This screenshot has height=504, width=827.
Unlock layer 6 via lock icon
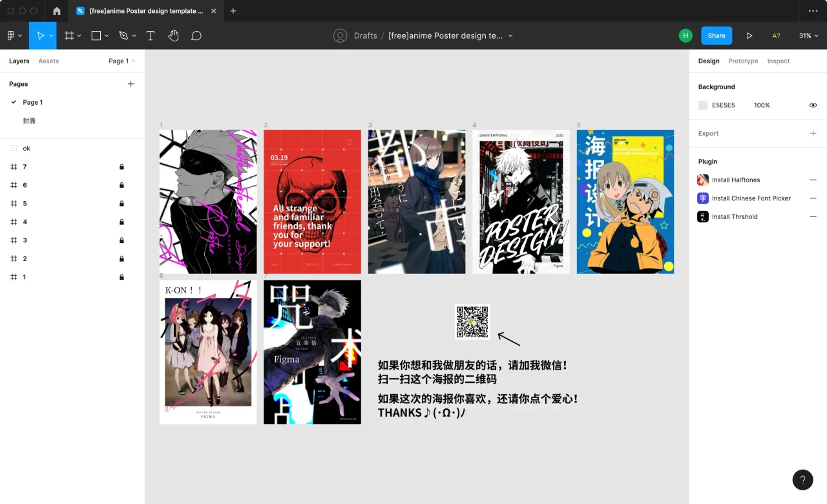(121, 185)
